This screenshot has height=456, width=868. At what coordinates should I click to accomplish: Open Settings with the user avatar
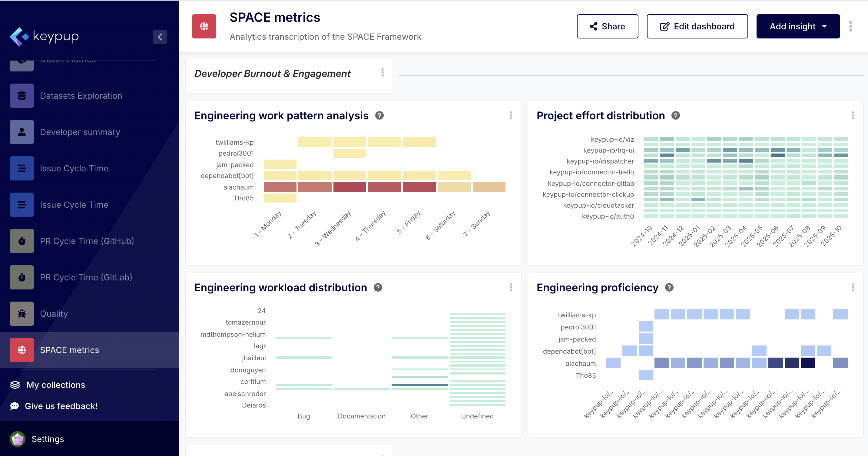(x=18, y=439)
